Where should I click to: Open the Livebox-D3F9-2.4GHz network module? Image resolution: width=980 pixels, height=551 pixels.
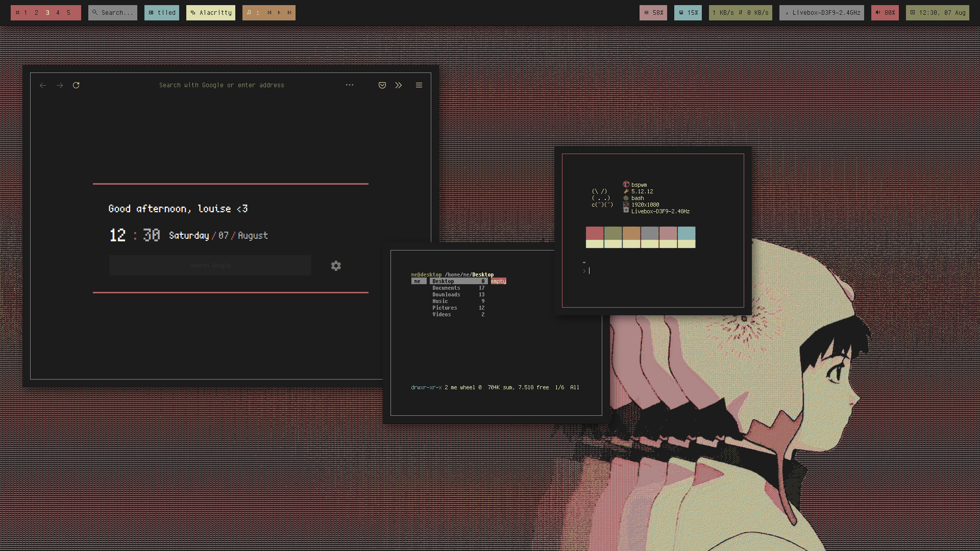tap(822, 13)
